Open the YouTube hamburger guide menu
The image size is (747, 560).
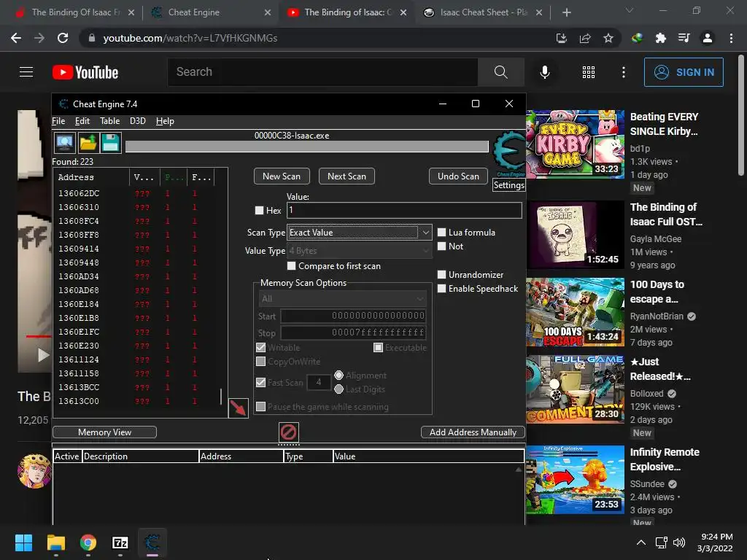coord(26,72)
